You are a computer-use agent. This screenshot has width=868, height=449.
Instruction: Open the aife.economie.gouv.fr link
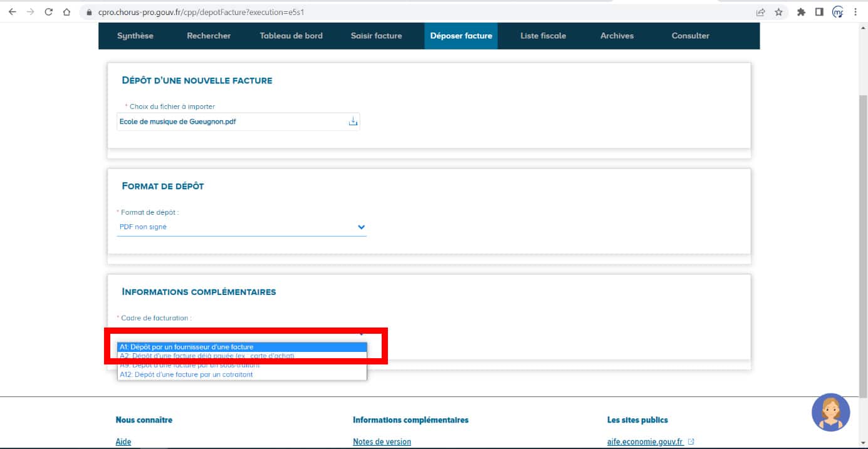(x=645, y=441)
